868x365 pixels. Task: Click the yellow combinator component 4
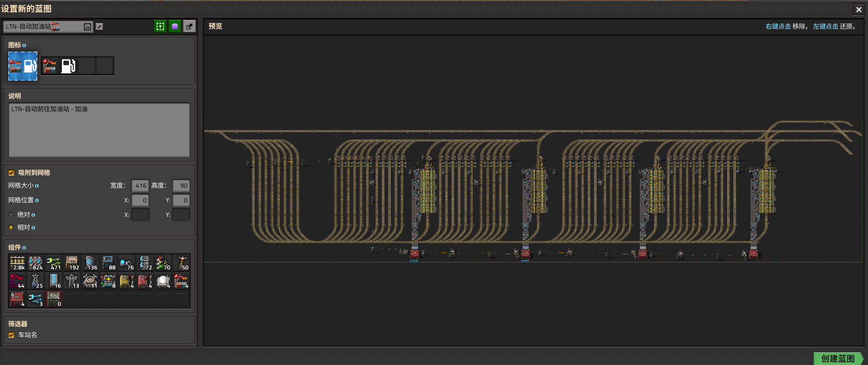tap(127, 281)
